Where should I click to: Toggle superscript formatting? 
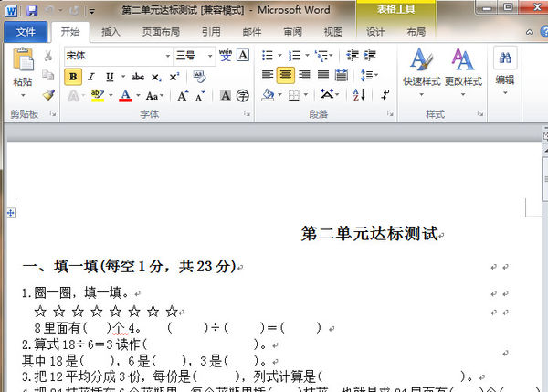[174, 77]
